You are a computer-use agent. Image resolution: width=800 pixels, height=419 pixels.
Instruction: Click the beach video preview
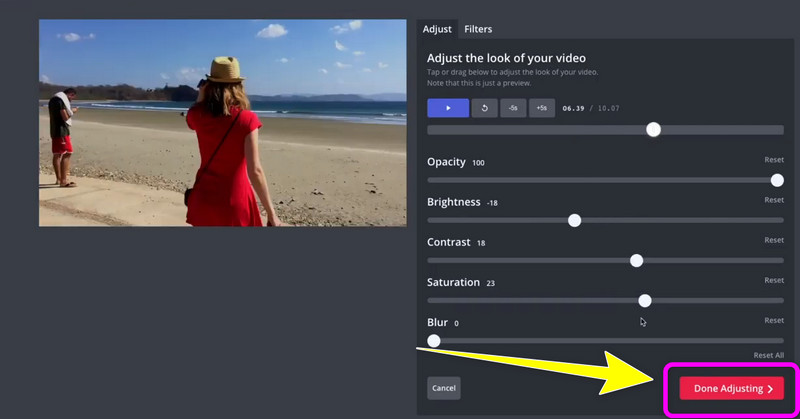222,122
